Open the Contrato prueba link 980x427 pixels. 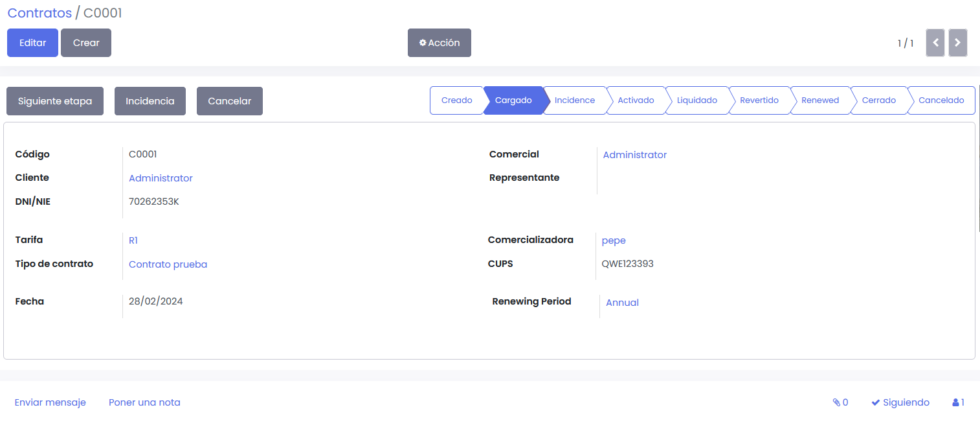click(168, 264)
